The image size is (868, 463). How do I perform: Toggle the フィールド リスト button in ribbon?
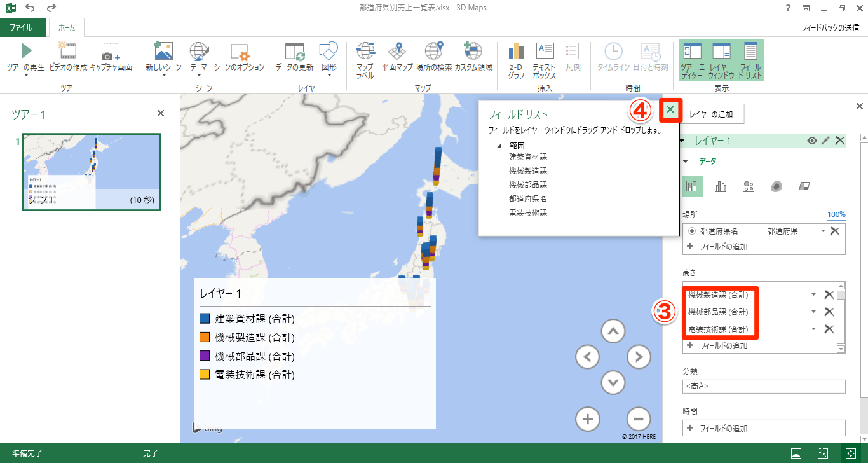pos(750,60)
